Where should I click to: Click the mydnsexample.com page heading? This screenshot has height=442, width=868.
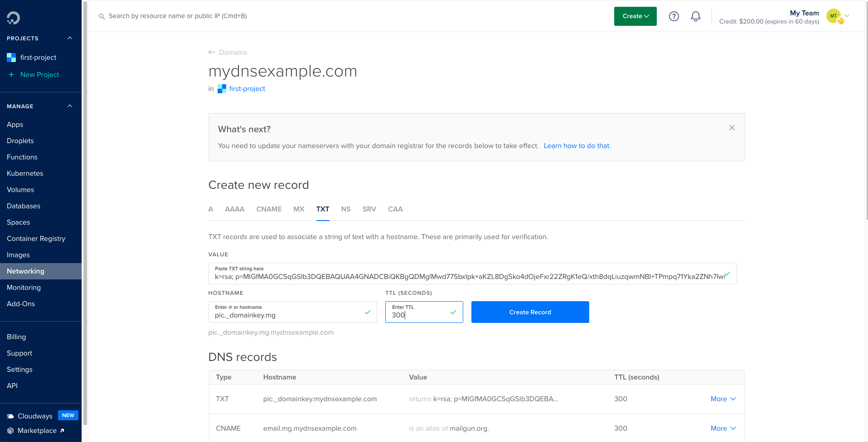[x=283, y=71]
